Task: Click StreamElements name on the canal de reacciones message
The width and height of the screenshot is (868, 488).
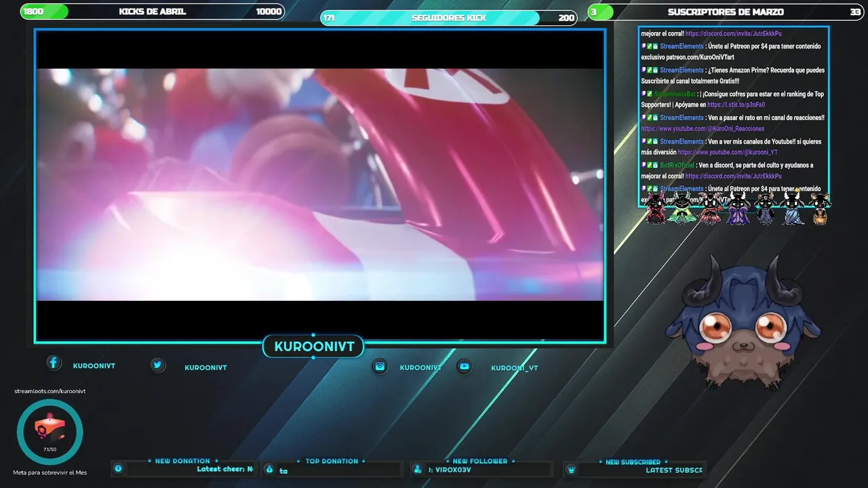Action: [682, 118]
